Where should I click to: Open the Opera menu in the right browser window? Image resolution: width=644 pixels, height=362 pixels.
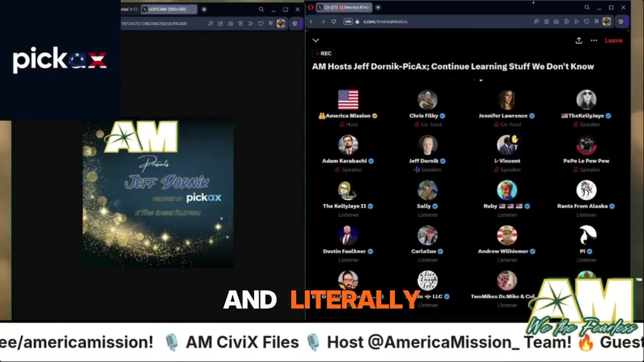pos(310,8)
